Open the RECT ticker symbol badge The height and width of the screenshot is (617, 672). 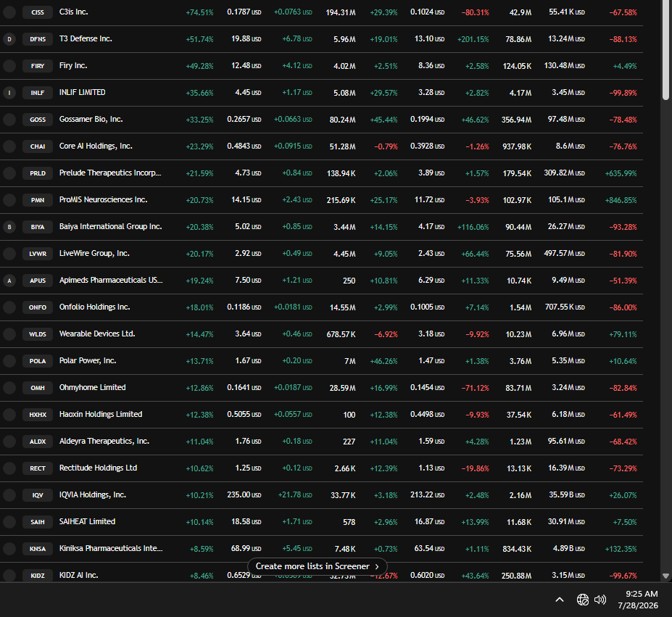[38, 468]
